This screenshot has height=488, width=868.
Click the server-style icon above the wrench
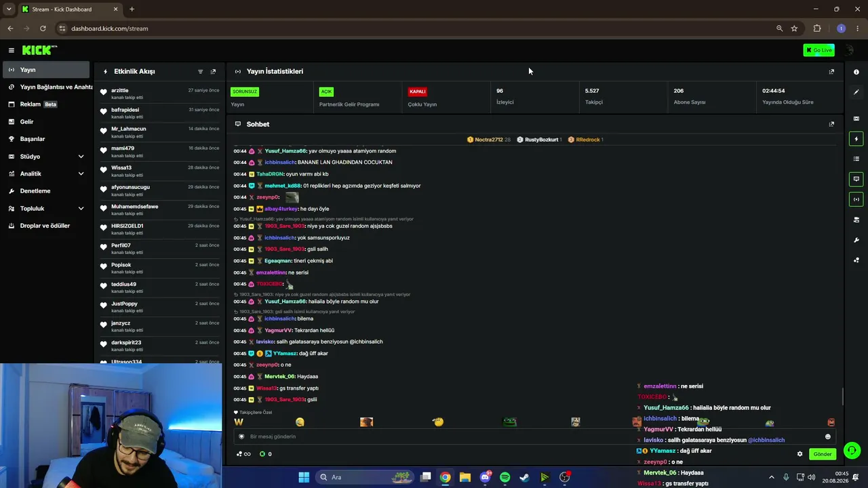(856, 220)
